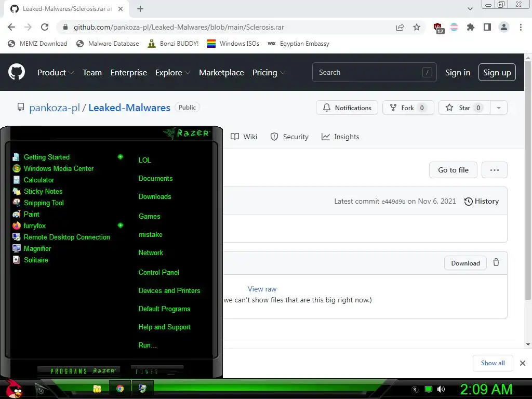View commit History

point(482,201)
